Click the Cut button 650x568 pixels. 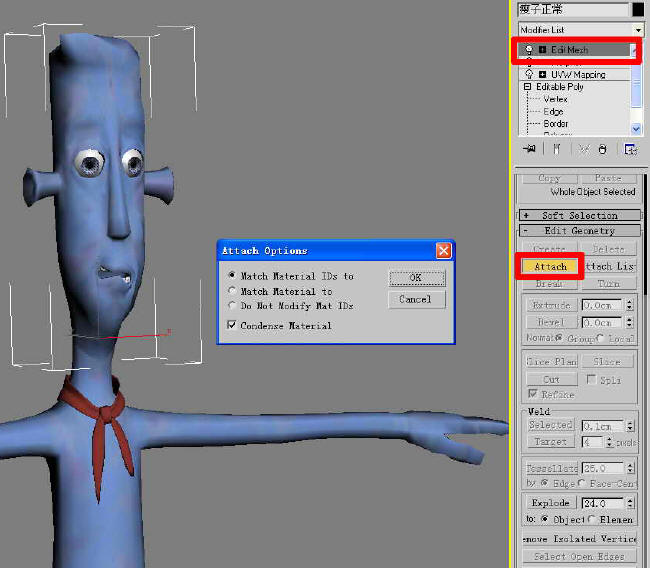(551, 379)
